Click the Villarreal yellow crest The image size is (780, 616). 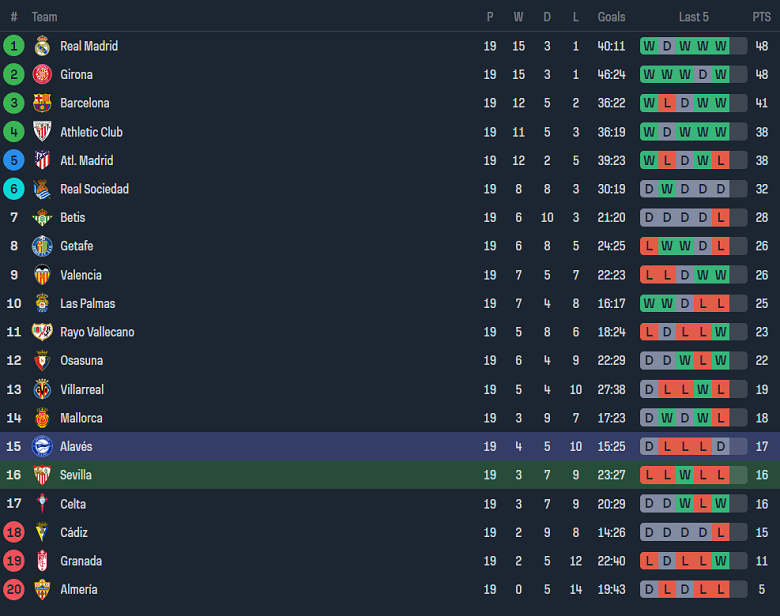(x=42, y=389)
